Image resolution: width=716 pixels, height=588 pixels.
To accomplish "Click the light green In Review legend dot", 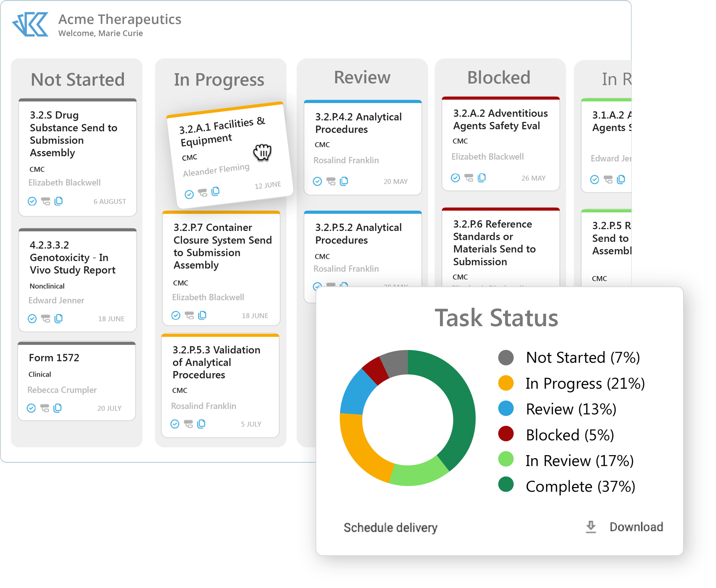I will pyautogui.click(x=506, y=459).
